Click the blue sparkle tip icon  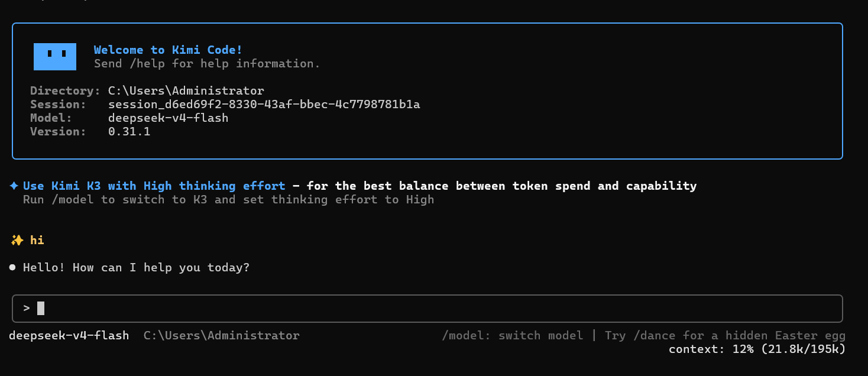(x=14, y=186)
